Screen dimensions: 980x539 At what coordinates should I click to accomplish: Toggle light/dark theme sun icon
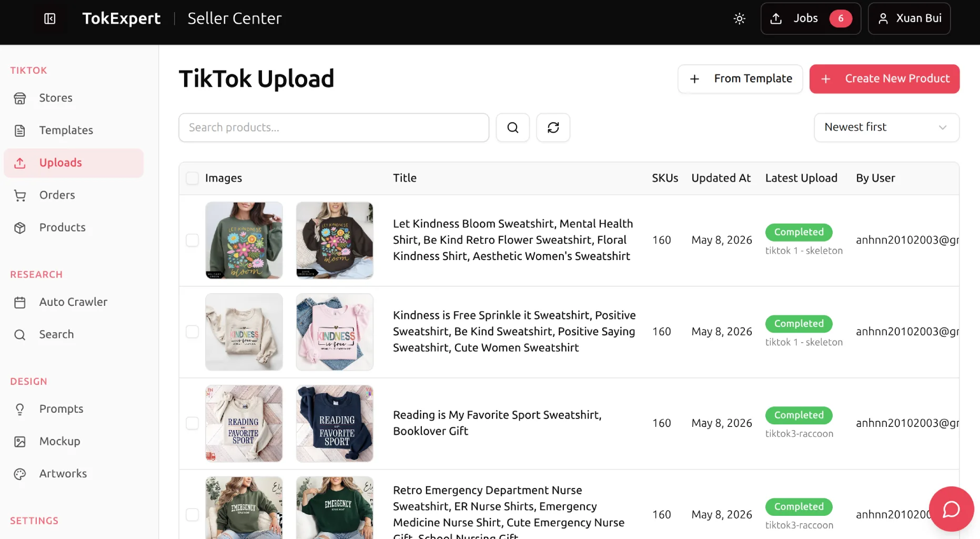click(739, 19)
